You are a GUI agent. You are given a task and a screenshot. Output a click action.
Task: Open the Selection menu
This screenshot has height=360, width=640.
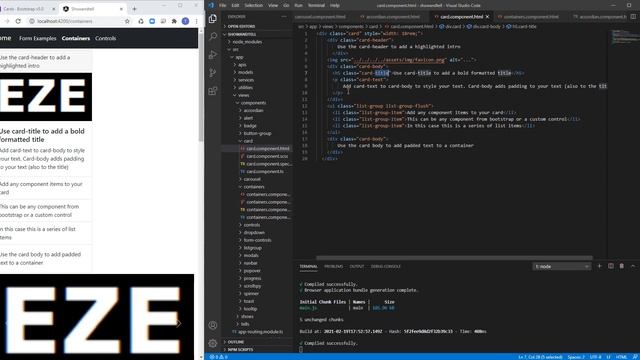pyautogui.click(x=253, y=5)
